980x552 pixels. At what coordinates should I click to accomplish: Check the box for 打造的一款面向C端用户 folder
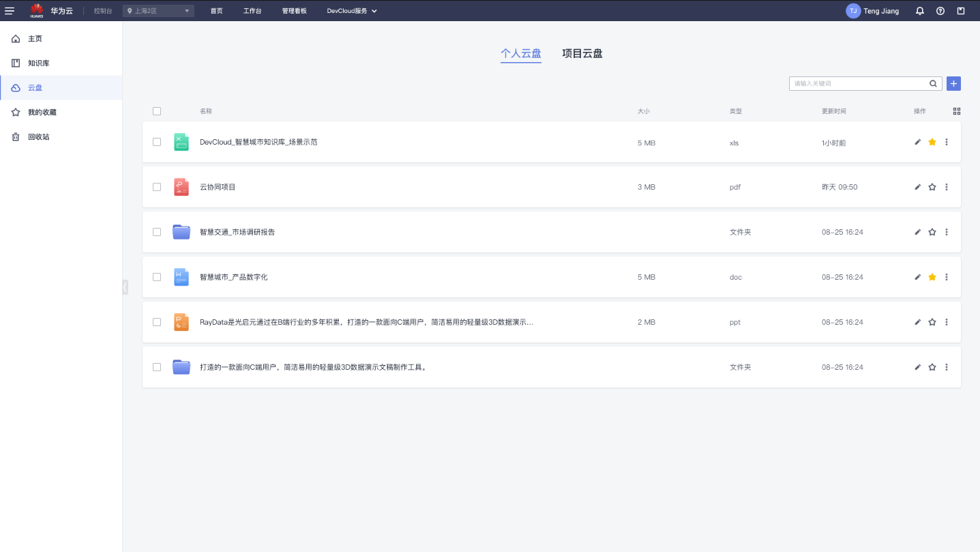157,367
